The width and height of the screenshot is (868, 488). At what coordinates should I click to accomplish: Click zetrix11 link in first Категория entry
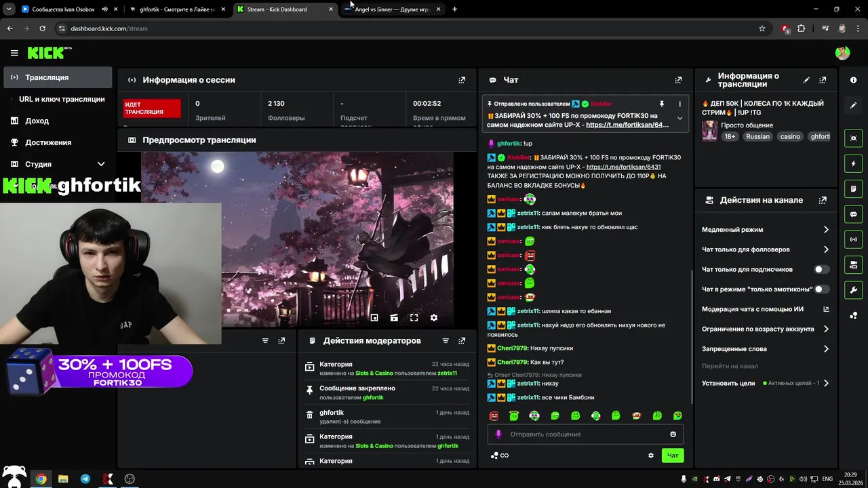(x=447, y=373)
